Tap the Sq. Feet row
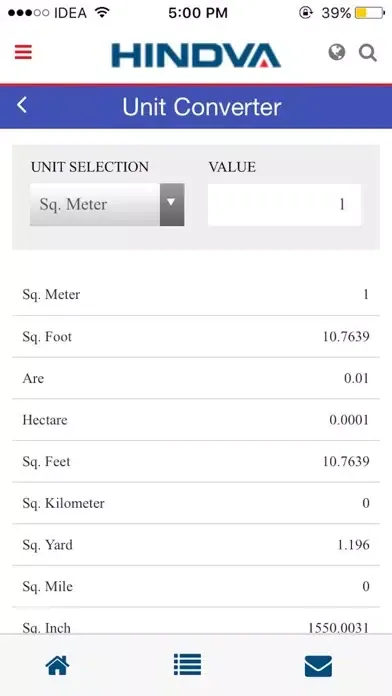 196,461
